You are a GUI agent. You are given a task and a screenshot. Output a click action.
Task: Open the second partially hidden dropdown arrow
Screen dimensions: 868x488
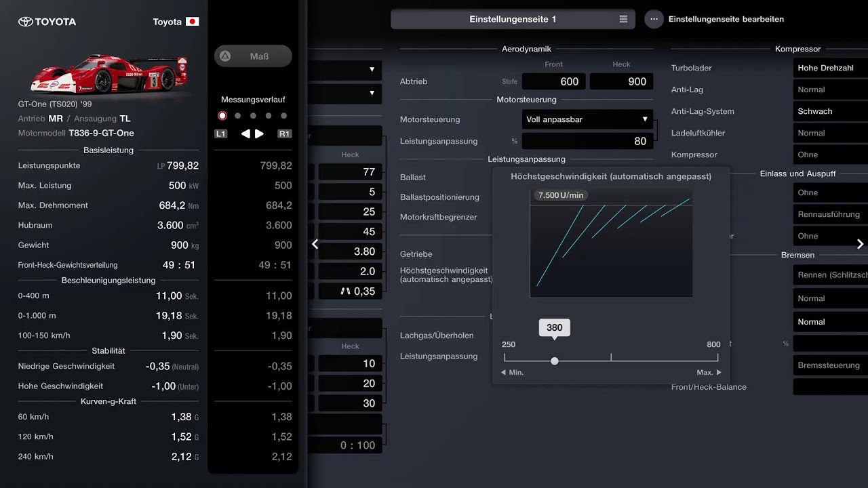pyautogui.click(x=372, y=93)
